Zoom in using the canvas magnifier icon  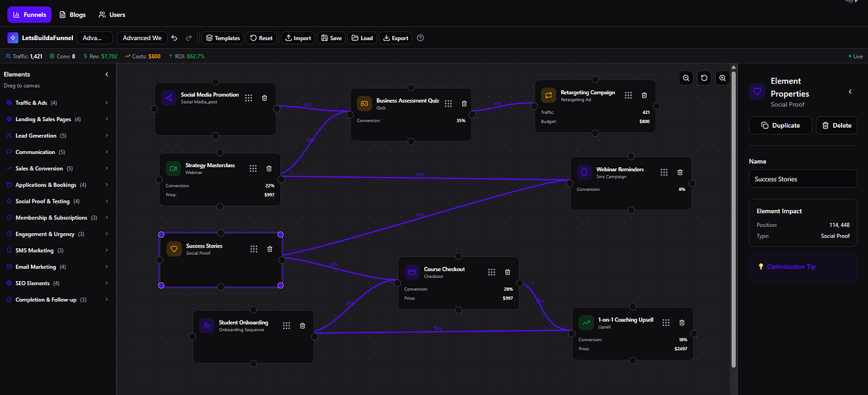tap(722, 78)
